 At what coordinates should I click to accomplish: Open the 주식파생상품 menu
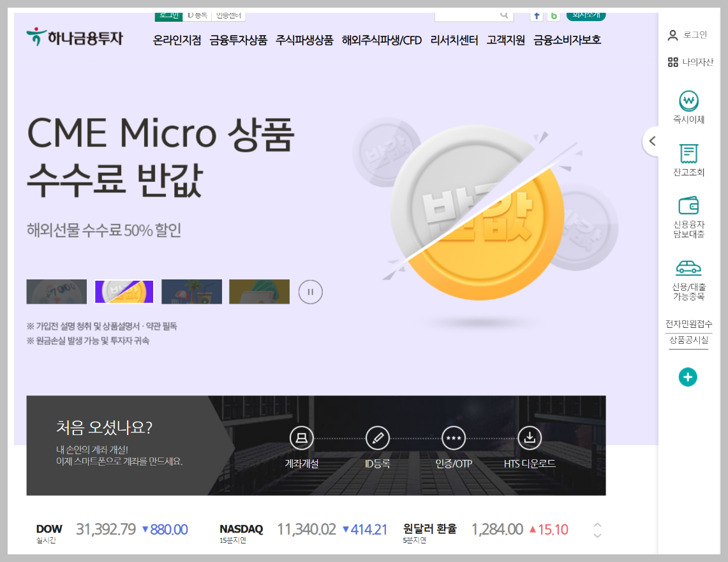click(x=304, y=40)
